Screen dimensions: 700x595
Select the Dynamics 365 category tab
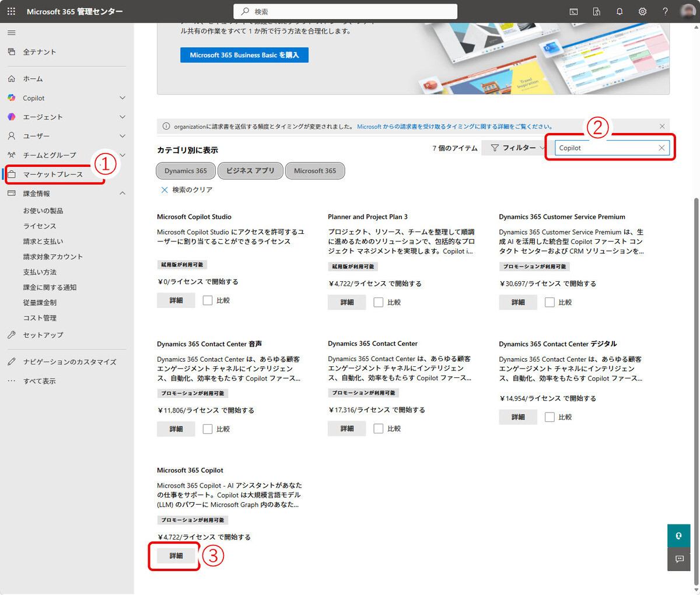185,171
